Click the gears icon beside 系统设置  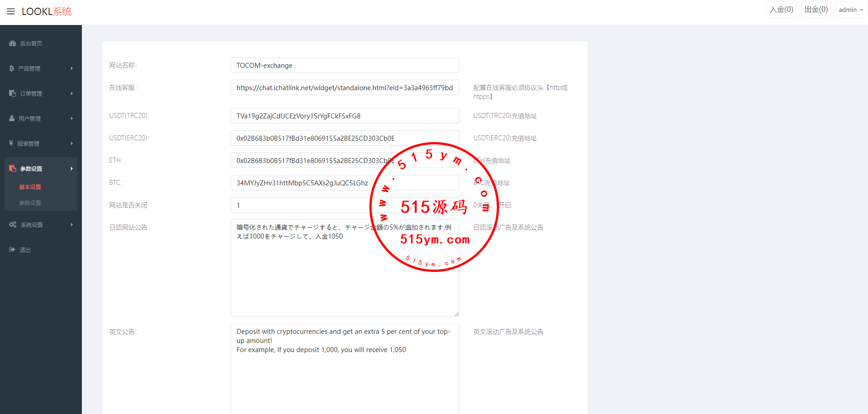(13, 225)
